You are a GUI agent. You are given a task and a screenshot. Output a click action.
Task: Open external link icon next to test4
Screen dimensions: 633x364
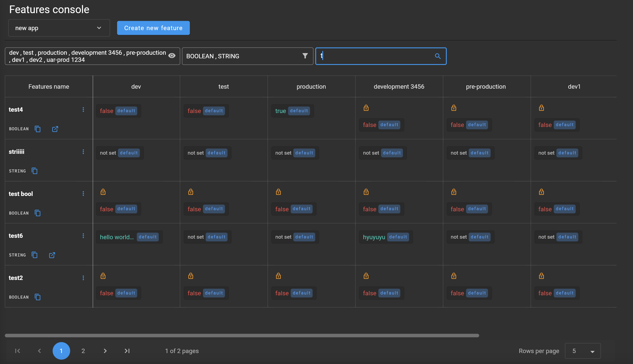(x=55, y=129)
